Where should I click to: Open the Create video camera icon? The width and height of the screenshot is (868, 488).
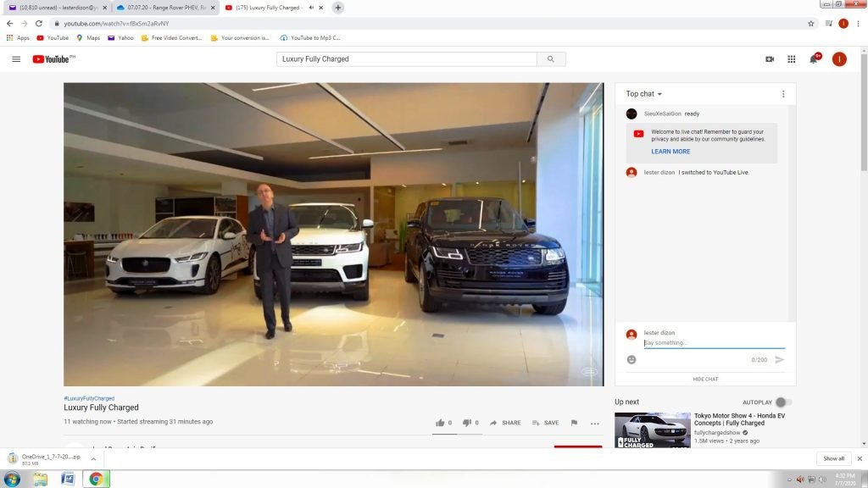pyautogui.click(x=770, y=59)
